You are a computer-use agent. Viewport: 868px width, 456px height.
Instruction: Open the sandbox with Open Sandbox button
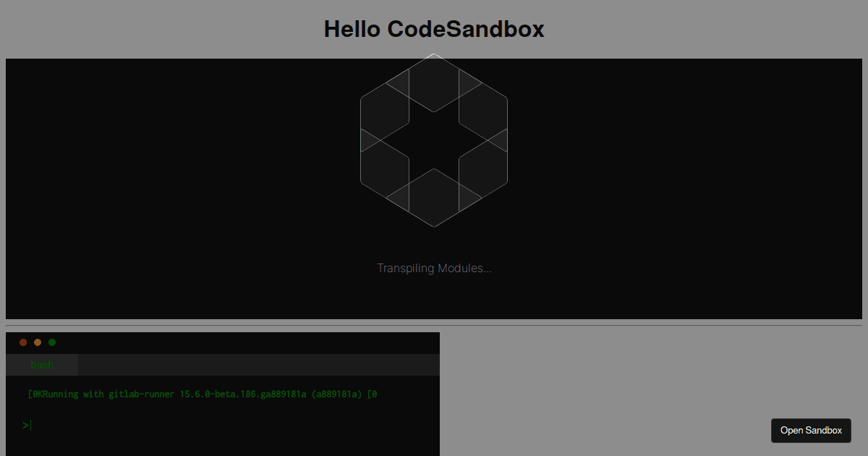(811, 430)
